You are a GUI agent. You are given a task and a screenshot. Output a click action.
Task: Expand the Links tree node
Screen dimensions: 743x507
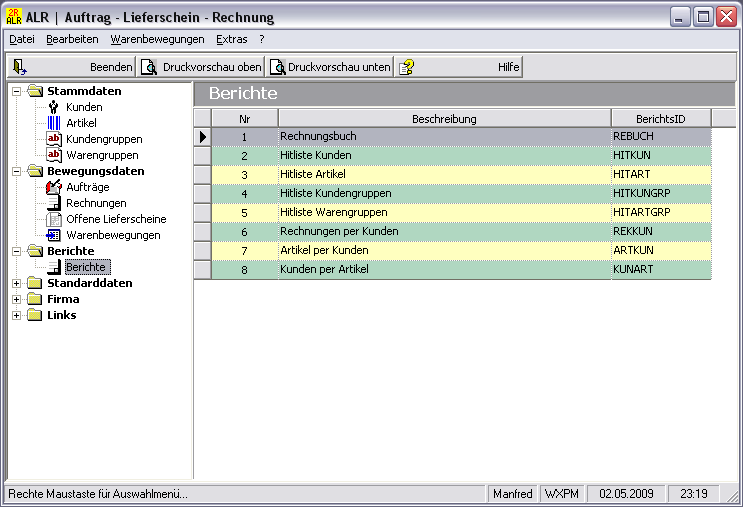16,315
